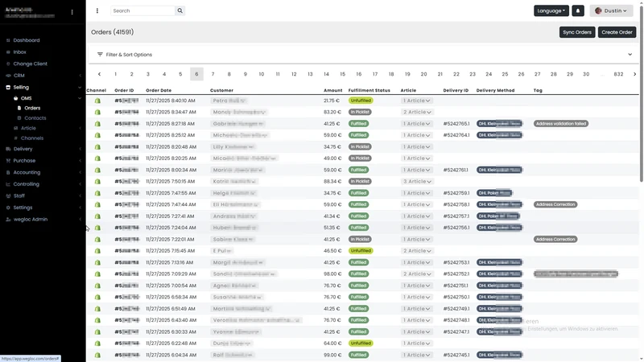Click the Staff sidebar icon
The image size is (644, 362).
click(8, 195)
